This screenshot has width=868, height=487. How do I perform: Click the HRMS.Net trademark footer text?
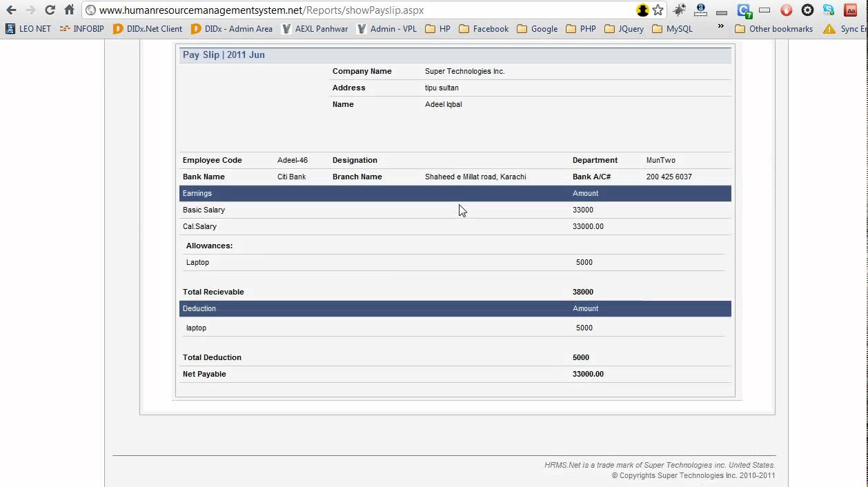pos(660,465)
